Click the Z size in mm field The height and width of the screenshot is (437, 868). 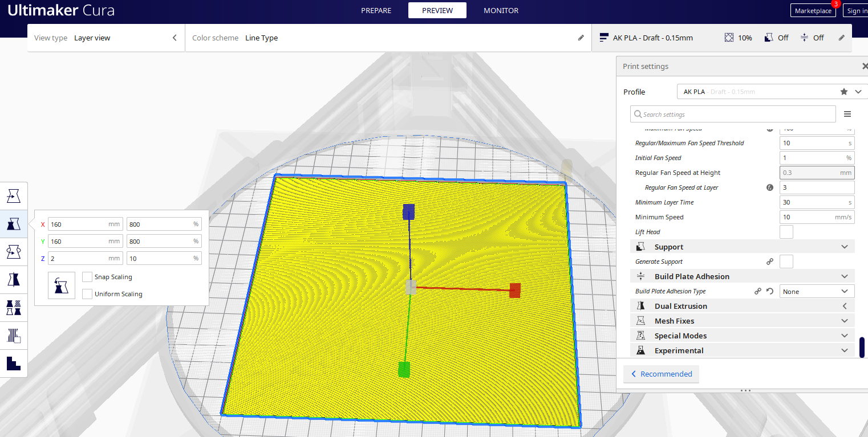(86, 258)
